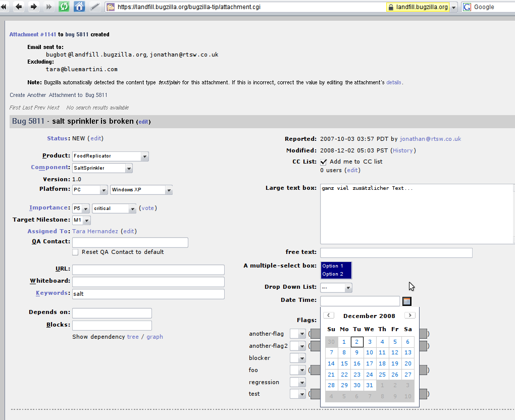This screenshot has width=515, height=420.
Task: Open the dependency tree link
Action: (x=133, y=337)
